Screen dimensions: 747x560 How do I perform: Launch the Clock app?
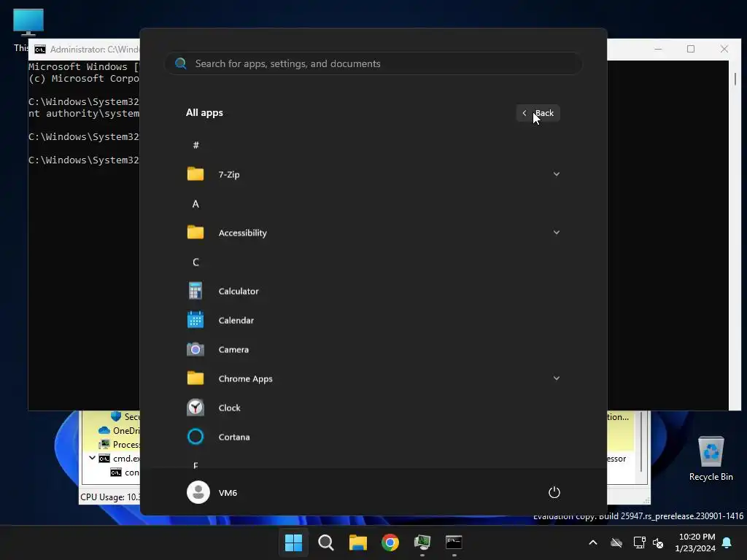tap(373, 408)
